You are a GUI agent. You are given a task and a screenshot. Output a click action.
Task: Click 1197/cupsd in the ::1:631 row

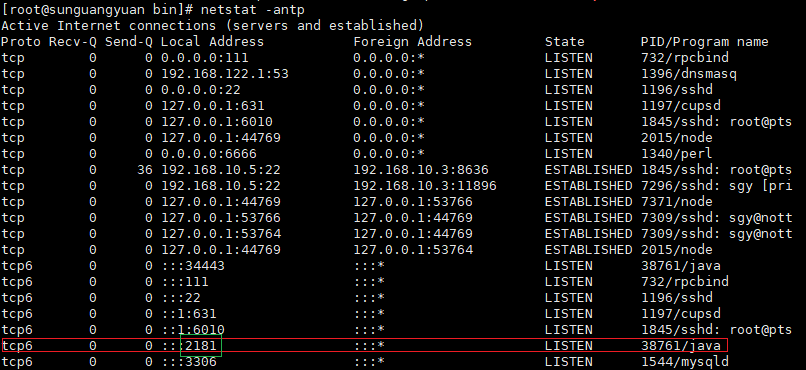coord(681,313)
